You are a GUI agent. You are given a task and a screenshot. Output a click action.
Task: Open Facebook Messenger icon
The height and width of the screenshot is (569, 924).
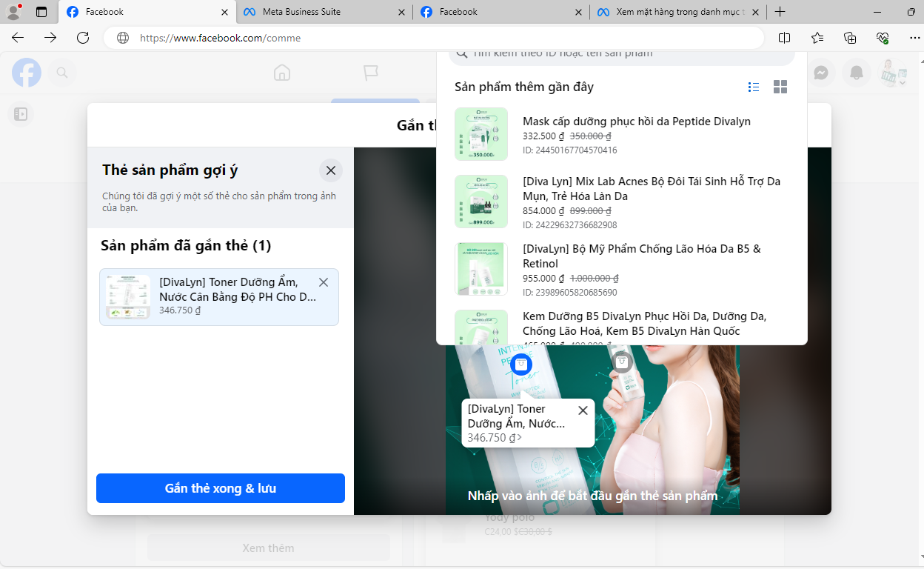[820, 73]
